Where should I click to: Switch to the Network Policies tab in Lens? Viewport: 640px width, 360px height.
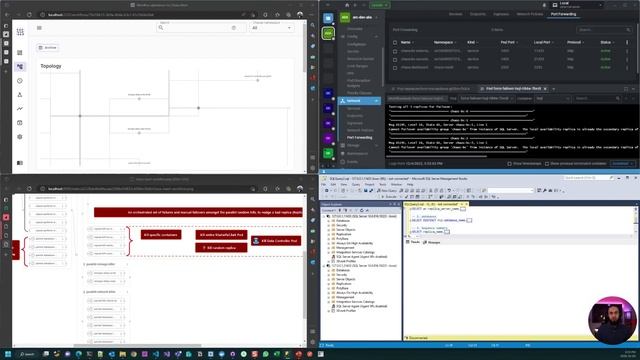click(530, 14)
